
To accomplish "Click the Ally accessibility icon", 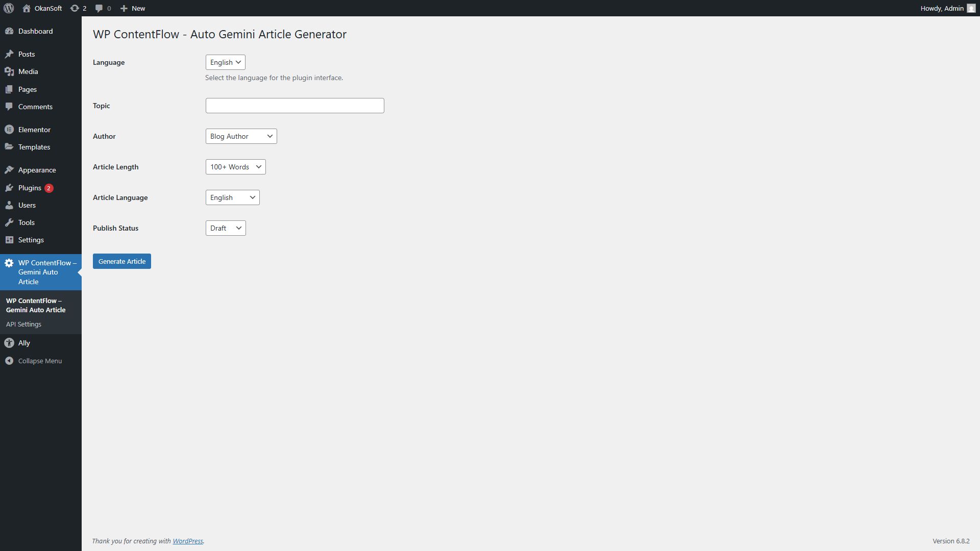I will 9,343.
